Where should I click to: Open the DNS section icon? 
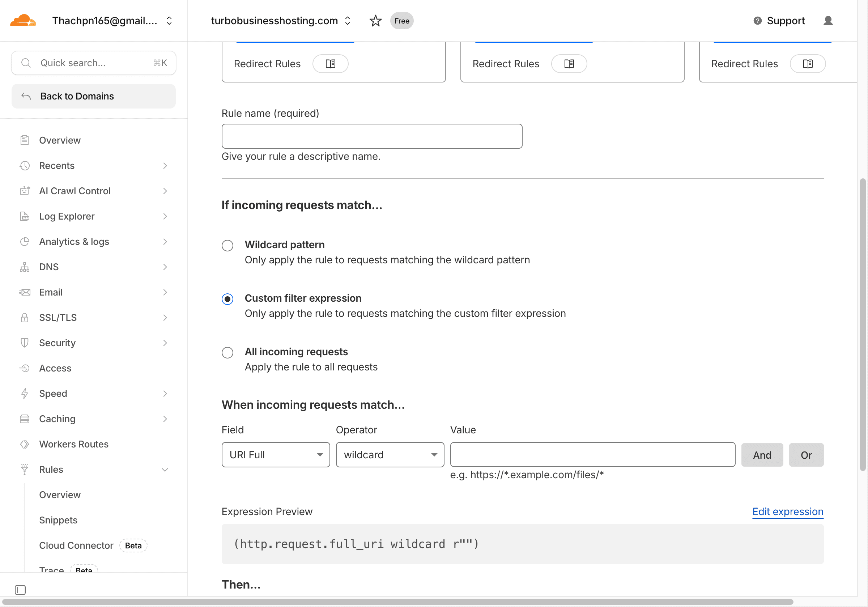(24, 267)
